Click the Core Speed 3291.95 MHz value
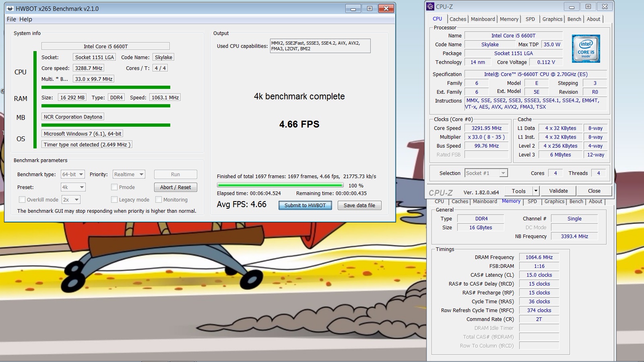 (487, 128)
